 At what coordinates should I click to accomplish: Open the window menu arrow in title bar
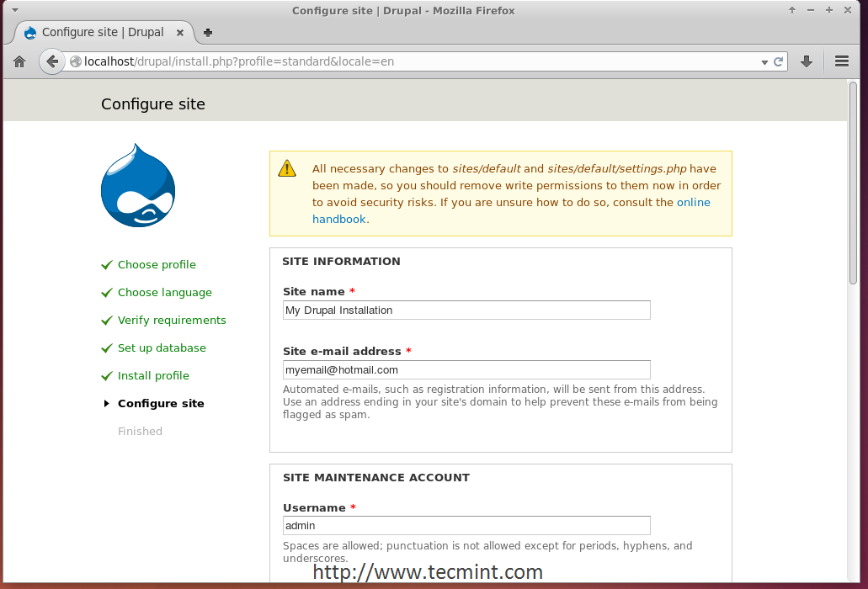coord(15,10)
